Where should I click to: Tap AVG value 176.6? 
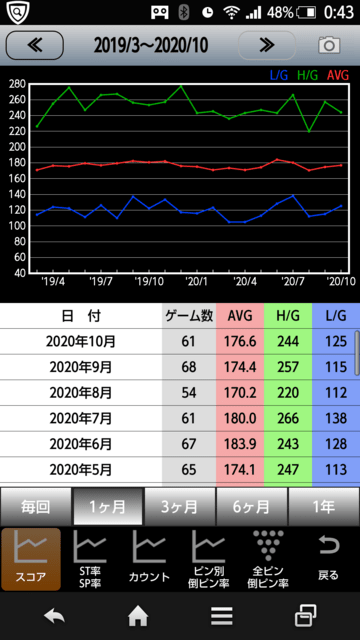(x=240, y=341)
